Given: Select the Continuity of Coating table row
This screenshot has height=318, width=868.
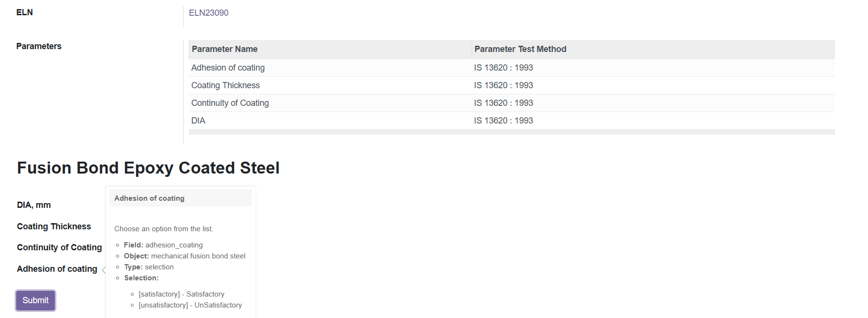Looking at the screenshot, I should pyautogui.click(x=512, y=103).
